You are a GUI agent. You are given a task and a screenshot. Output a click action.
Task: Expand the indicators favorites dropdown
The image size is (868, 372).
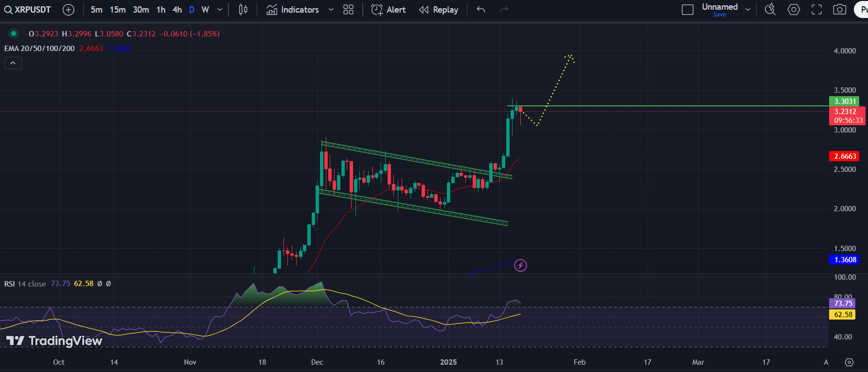tap(331, 10)
